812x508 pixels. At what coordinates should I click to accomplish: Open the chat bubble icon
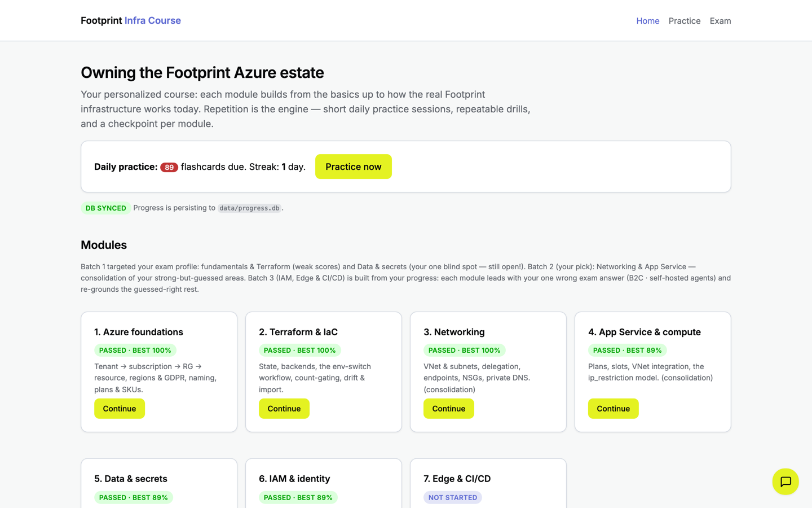pyautogui.click(x=785, y=481)
